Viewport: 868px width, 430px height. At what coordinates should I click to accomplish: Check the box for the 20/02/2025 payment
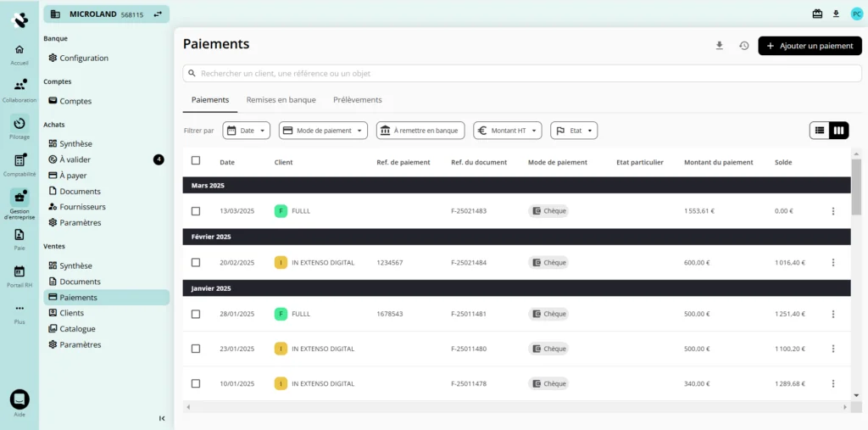pyautogui.click(x=196, y=263)
